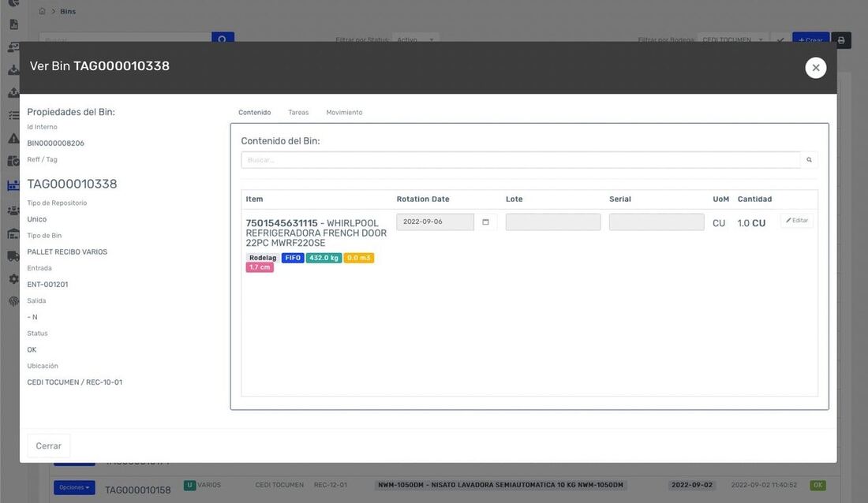Open the Filtrar por Bodega dropdown
Viewport: 868px width, 503px height.
click(733, 40)
